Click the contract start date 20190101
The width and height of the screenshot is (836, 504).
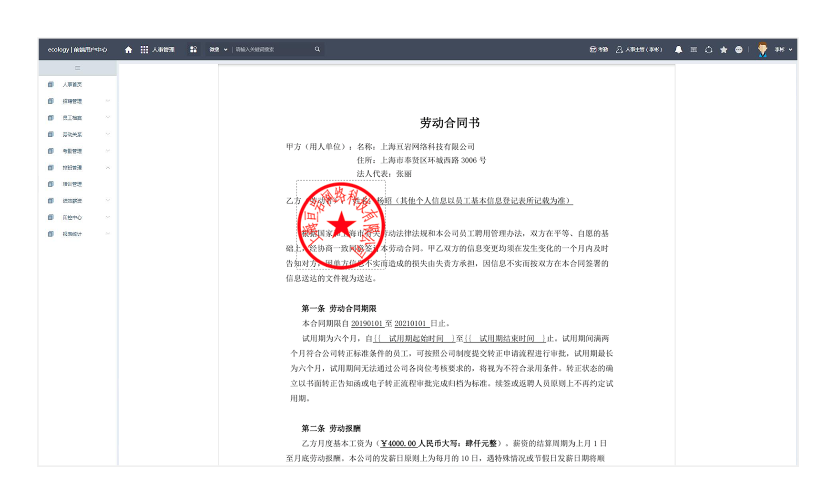(367, 323)
